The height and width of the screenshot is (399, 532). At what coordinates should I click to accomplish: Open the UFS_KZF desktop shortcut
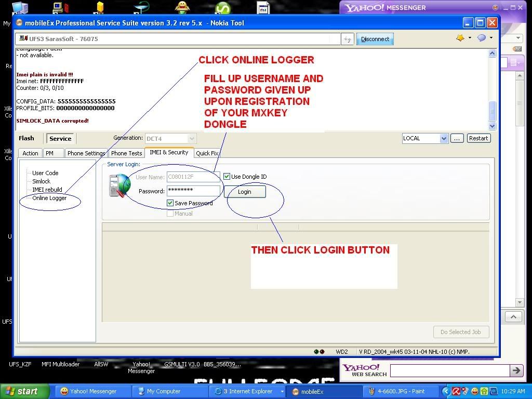point(20,364)
